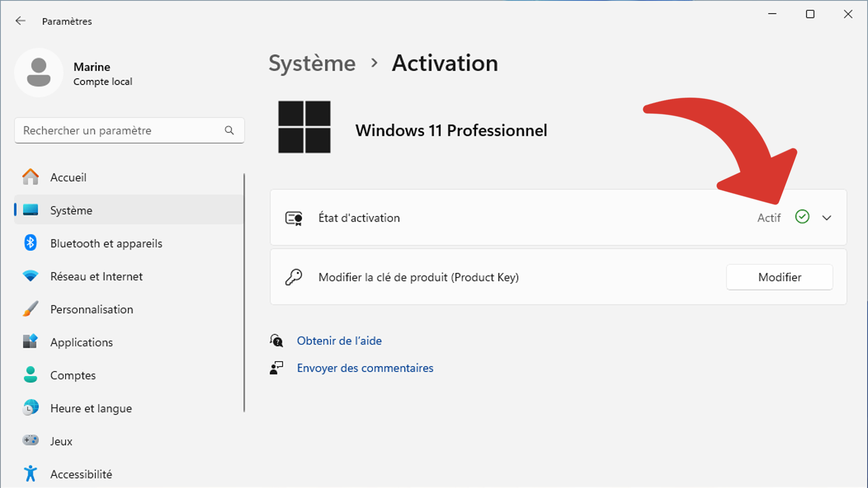Click the sidebar vertical scrollbar
This screenshot has width=868, height=488.
[x=244, y=293]
